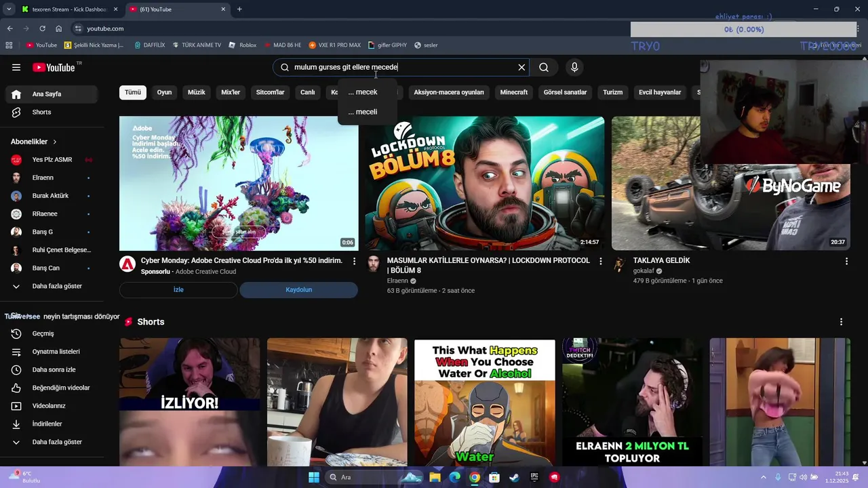This screenshot has width=868, height=488.
Task: Select the Minecraft filter chip
Action: [x=514, y=92]
